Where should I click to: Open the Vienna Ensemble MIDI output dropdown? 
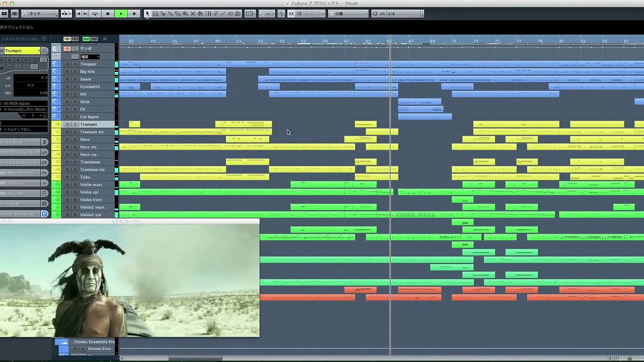[24, 109]
